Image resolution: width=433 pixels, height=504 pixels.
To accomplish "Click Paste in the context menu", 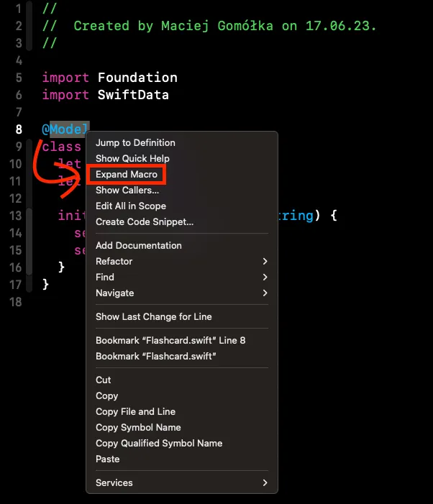I will pos(107,459).
